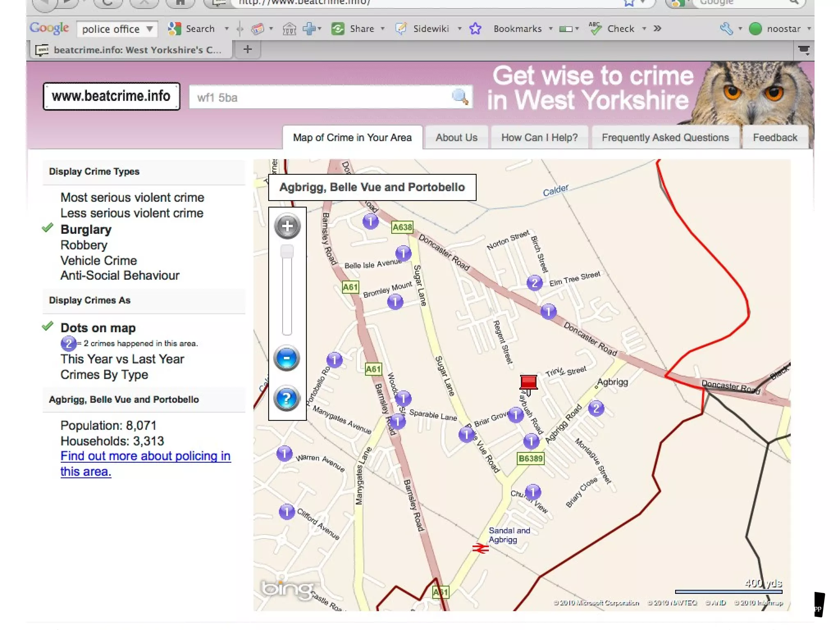This screenshot has width=840, height=630.
Task: Switch to the About Us tab
Action: tap(456, 137)
